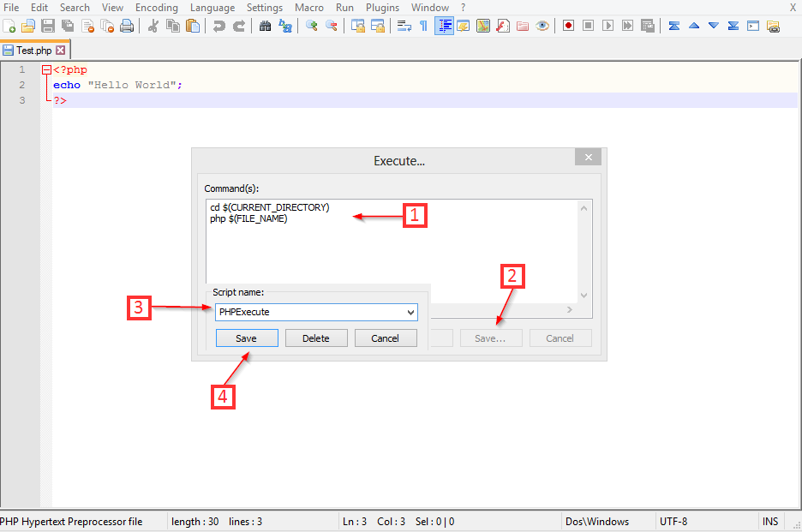Collapse the <?php fold marker
The width and height of the screenshot is (802, 532).
(46, 70)
